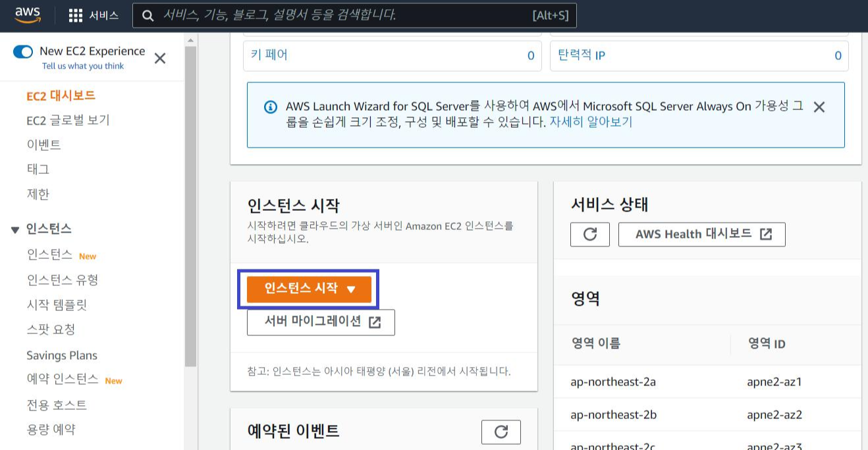Collapse the 인스턴스 sidebar section
This screenshot has height=450, width=868.
(x=15, y=229)
